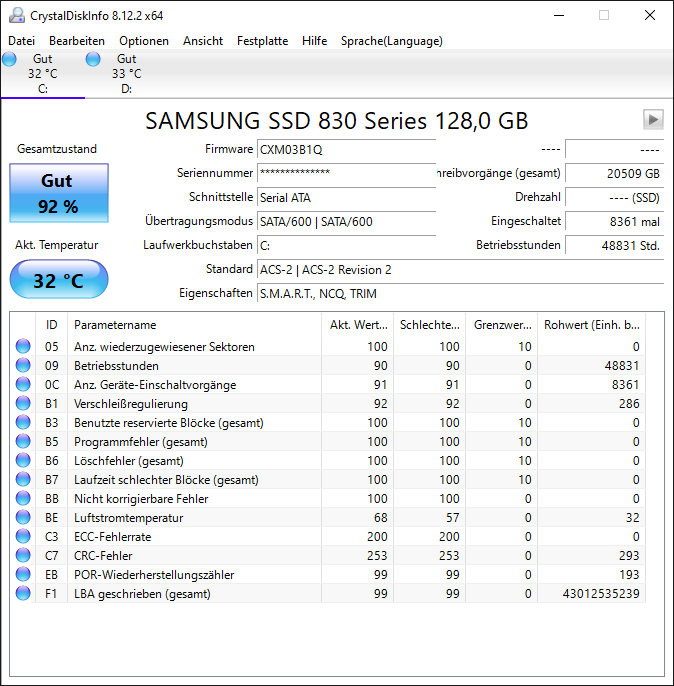Click status orb of row 05
This screenshot has width=674, height=686.
pos(23,346)
